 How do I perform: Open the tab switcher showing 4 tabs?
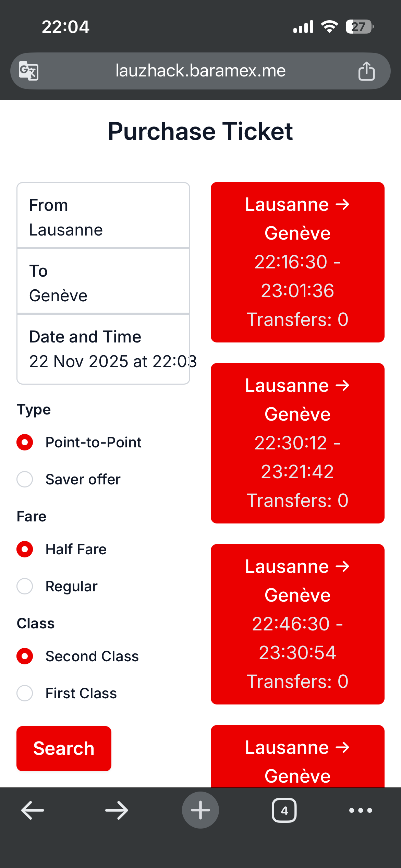(x=284, y=810)
